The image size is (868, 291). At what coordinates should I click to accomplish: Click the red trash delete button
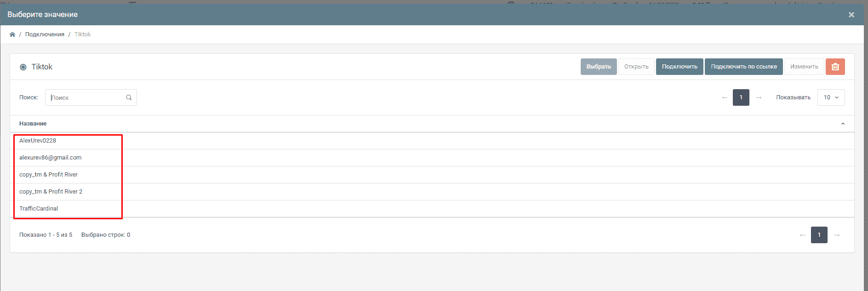(835, 67)
